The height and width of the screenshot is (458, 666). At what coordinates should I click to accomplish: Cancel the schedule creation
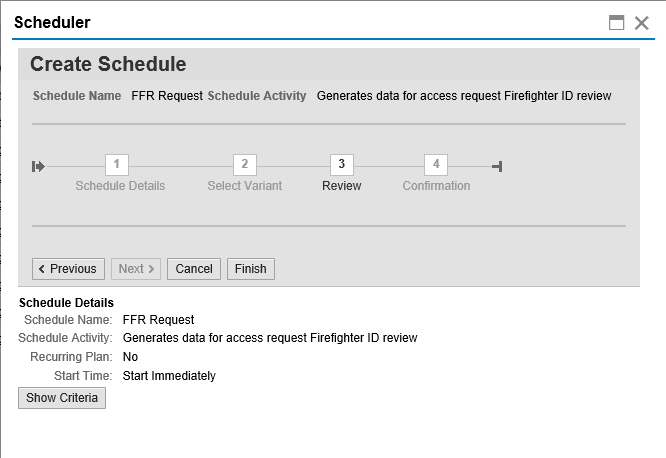pos(194,269)
